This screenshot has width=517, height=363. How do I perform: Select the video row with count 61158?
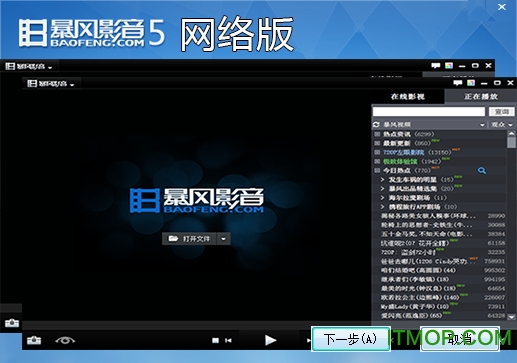(x=440, y=243)
